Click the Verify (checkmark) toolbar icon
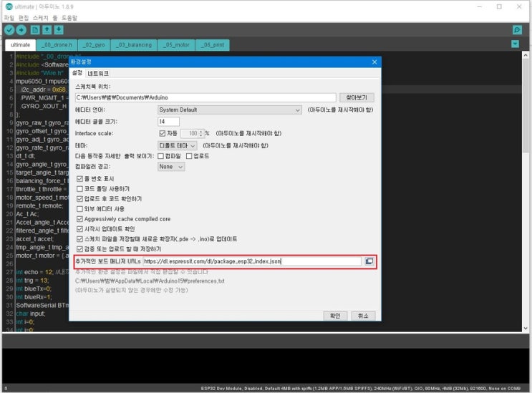The height and width of the screenshot is (393, 532). [x=9, y=30]
